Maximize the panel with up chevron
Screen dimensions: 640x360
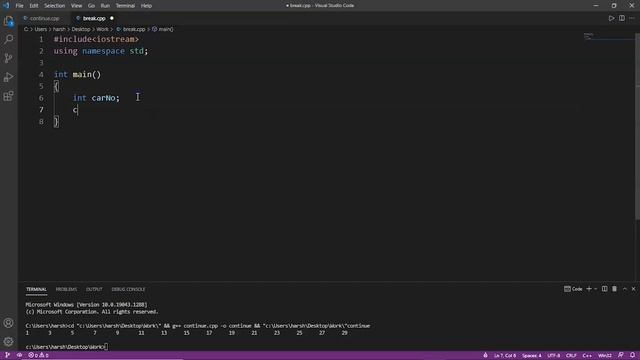click(624, 289)
